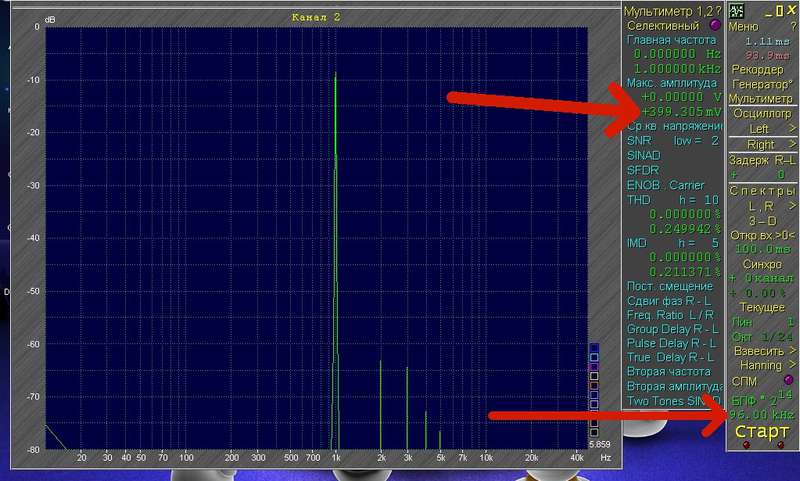Click the analyzer application icon in right panel

pyautogui.click(x=736, y=11)
